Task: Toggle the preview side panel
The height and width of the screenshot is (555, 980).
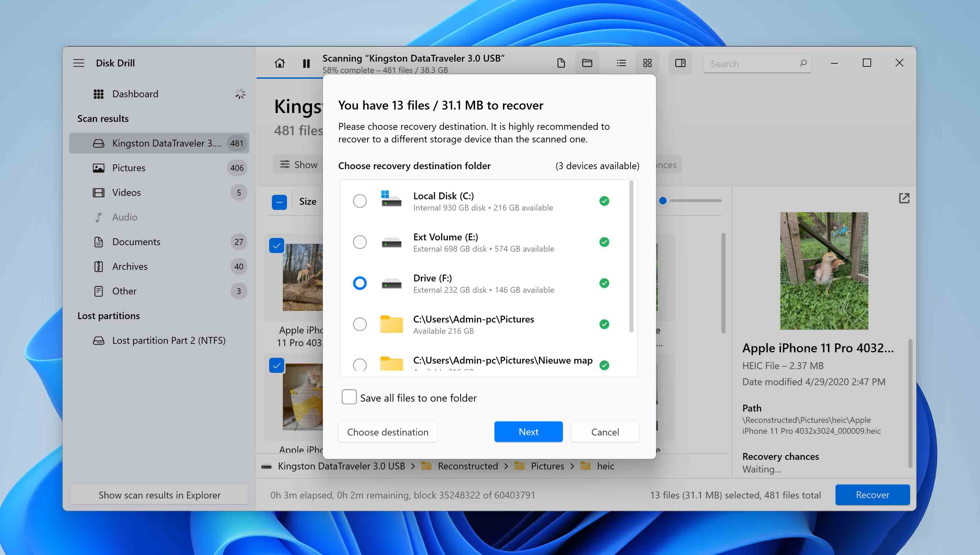Action: pos(680,63)
